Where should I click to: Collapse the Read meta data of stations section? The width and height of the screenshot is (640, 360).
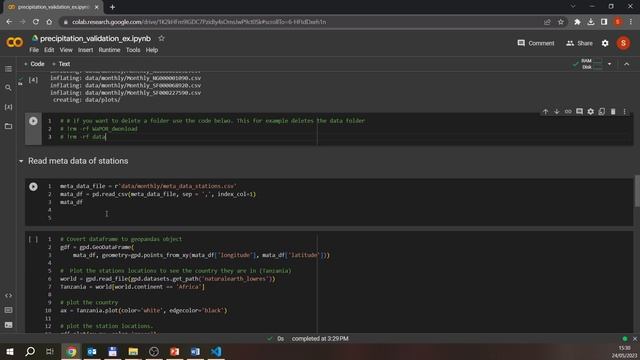(21, 161)
